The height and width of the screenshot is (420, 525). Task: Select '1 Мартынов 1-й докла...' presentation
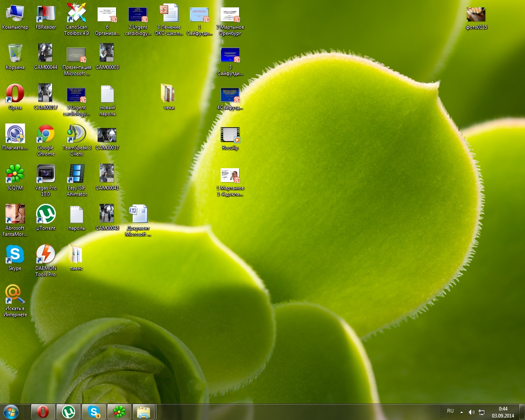click(x=230, y=182)
